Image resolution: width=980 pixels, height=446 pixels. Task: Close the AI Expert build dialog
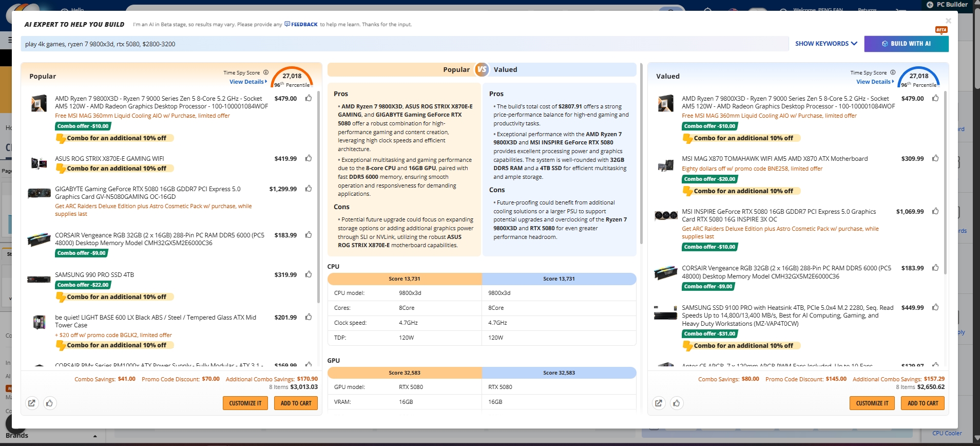pos(948,21)
